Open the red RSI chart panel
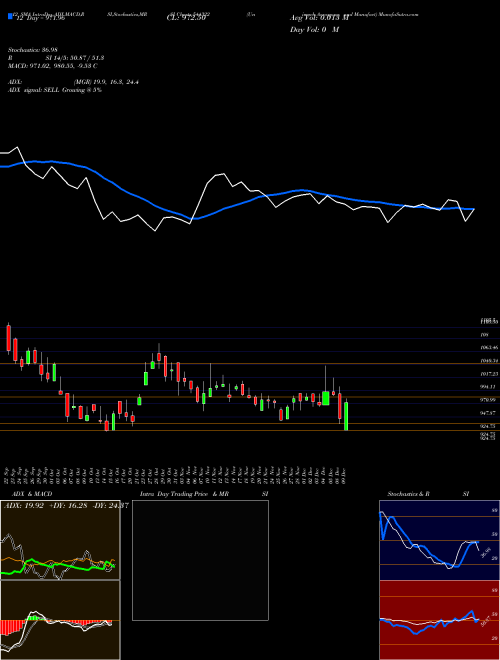Image resolution: width=500 pixels, height=660 pixels. [x=439, y=620]
